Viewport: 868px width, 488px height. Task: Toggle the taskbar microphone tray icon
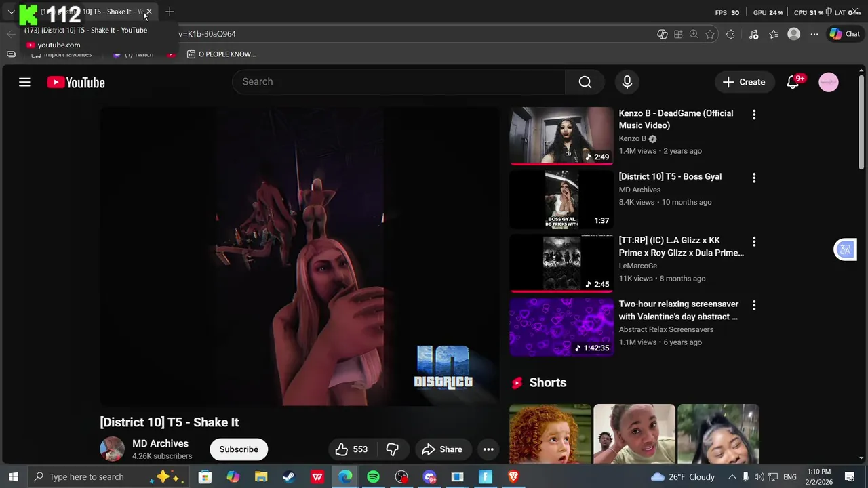coord(745,477)
